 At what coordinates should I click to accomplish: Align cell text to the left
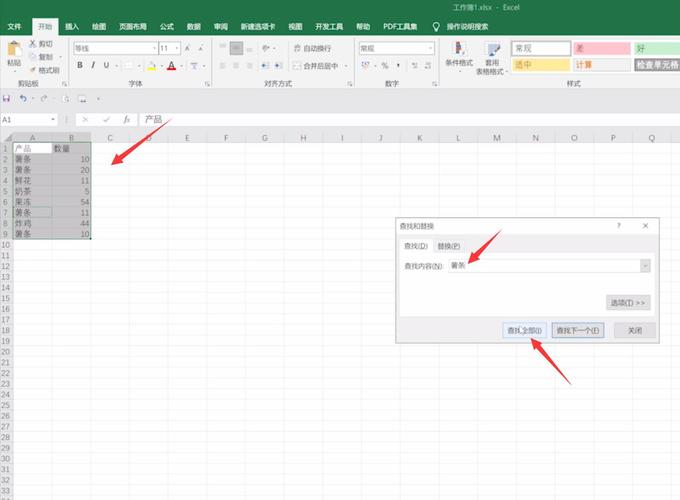pos(222,65)
